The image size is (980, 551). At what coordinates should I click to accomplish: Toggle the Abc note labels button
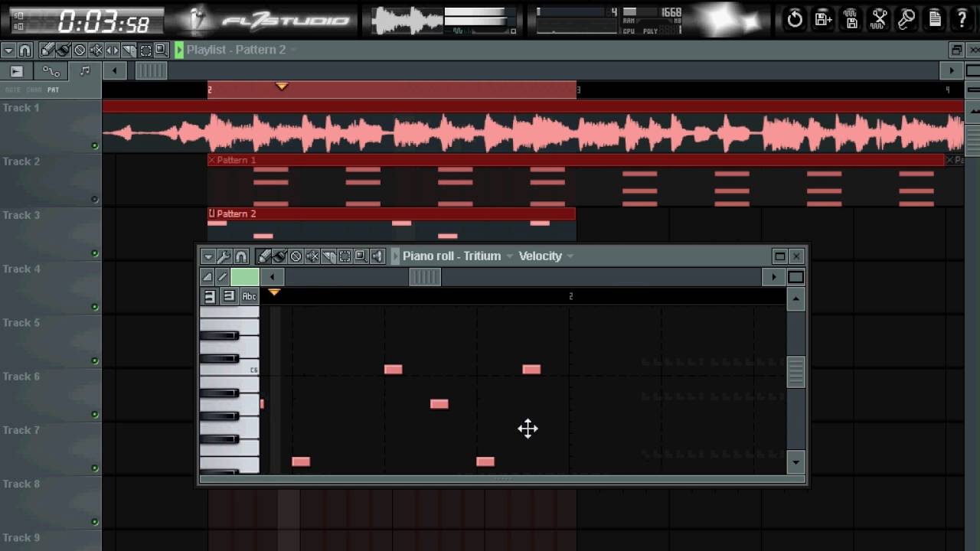coord(249,296)
